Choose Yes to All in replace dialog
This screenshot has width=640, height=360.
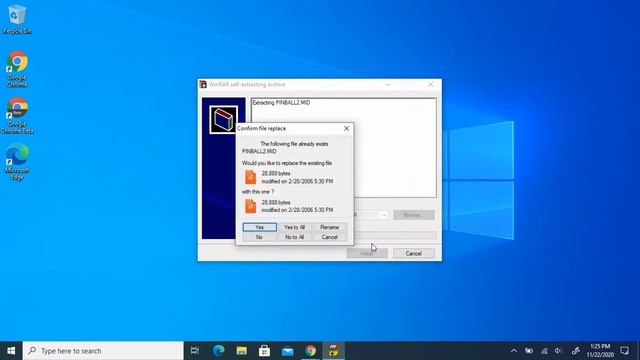[294, 227]
